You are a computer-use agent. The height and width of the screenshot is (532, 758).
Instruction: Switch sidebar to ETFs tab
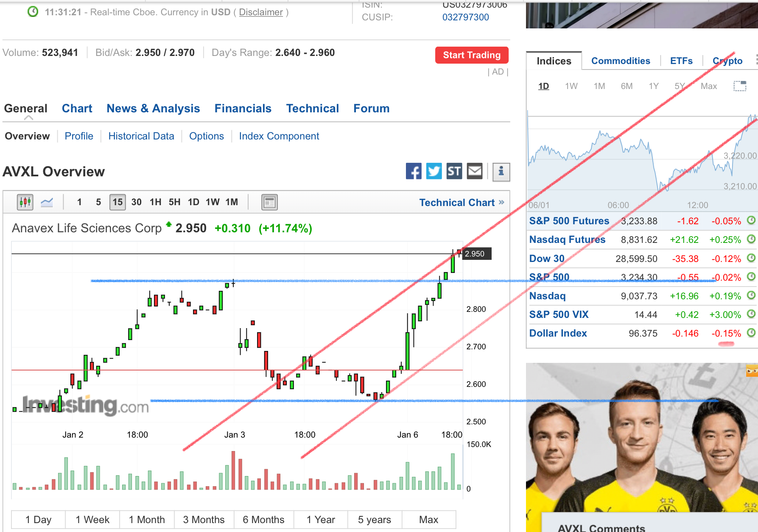(681, 61)
